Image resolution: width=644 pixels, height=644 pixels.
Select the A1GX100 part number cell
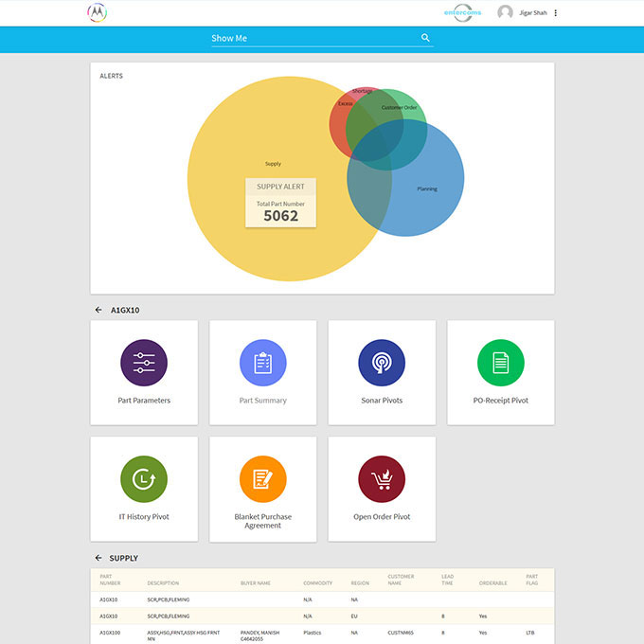[110, 633]
